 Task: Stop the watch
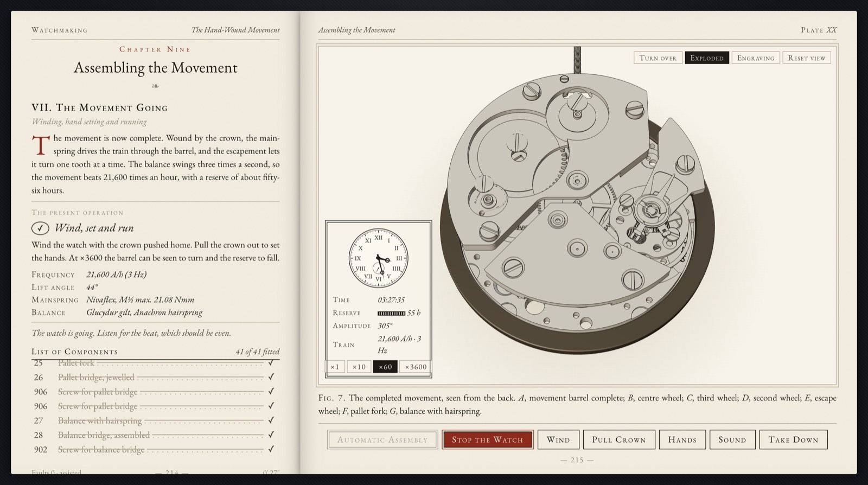pos(488,439)
